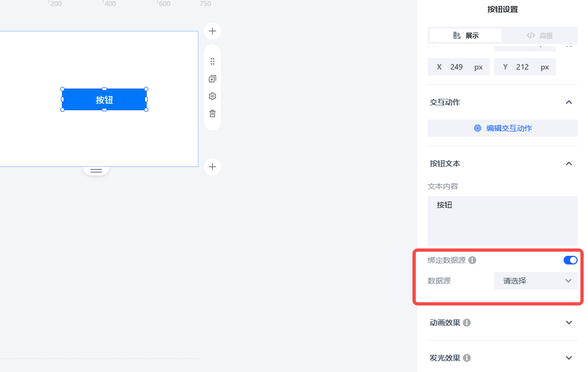The image size is (588, 372).
Task: Click the 编辑交互动作 button
Action: (x=503, y=128)
